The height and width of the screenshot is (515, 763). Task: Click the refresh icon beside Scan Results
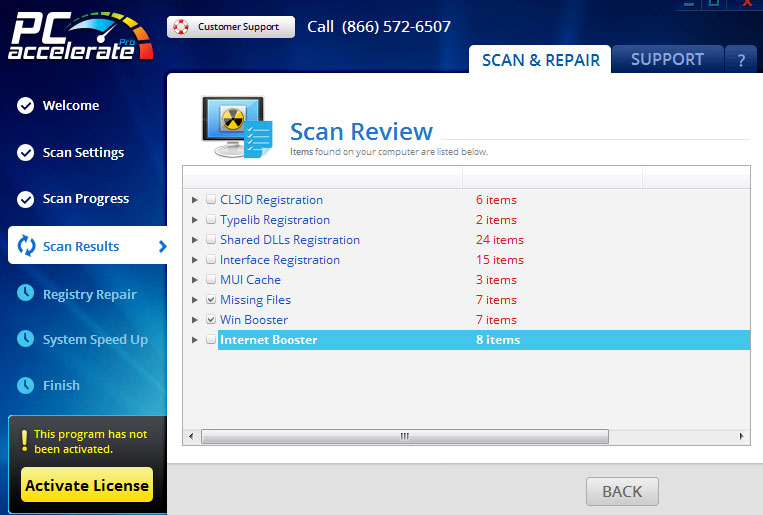(26, 246)
